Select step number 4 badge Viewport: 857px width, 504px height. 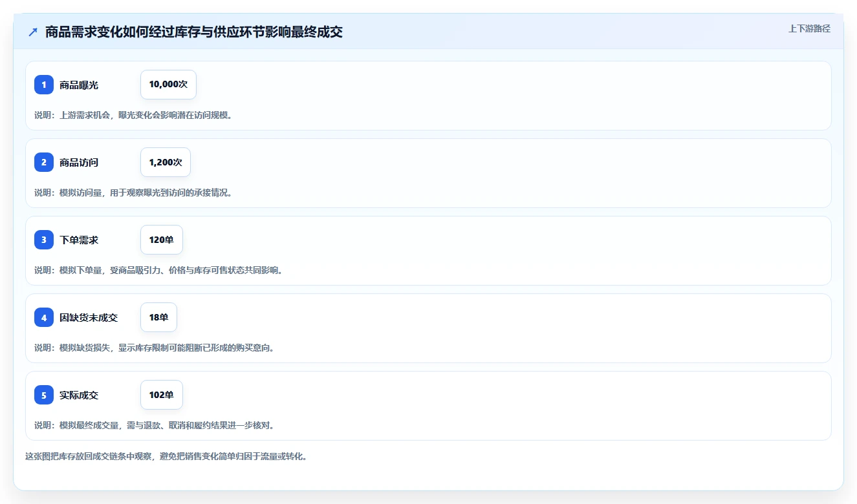44,317
